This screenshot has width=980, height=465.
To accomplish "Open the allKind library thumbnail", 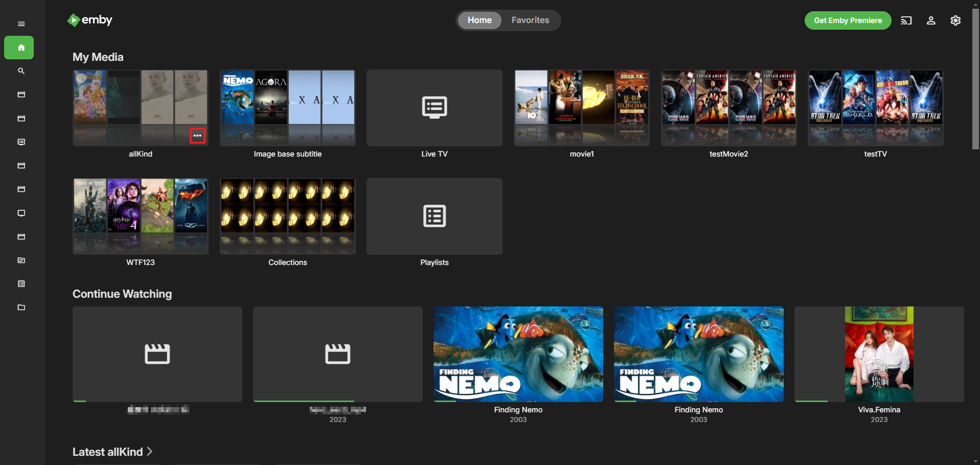I will tap(140, 108).
